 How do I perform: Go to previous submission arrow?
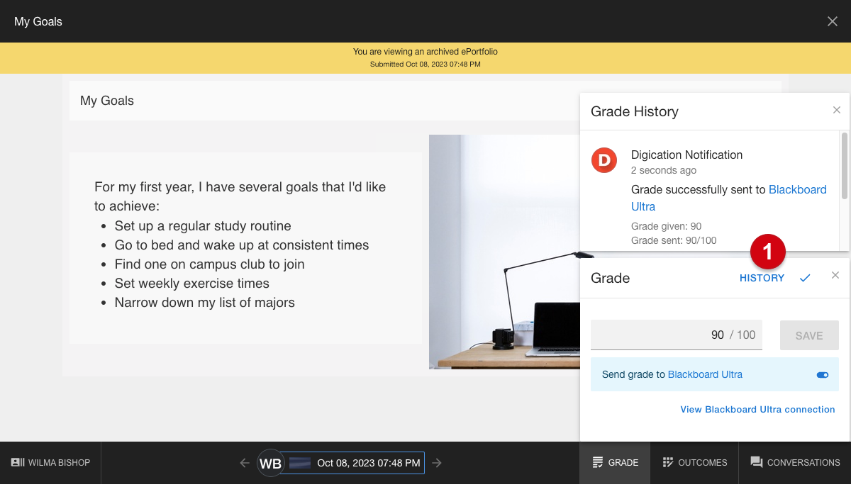pyautogui.click(x=245, y=463)
